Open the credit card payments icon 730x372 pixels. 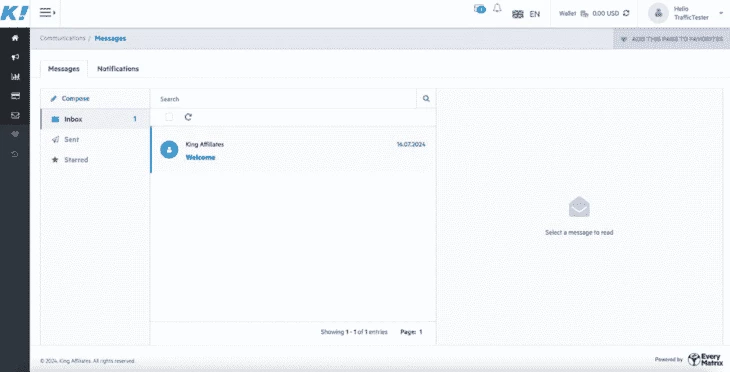pos(15,96)
